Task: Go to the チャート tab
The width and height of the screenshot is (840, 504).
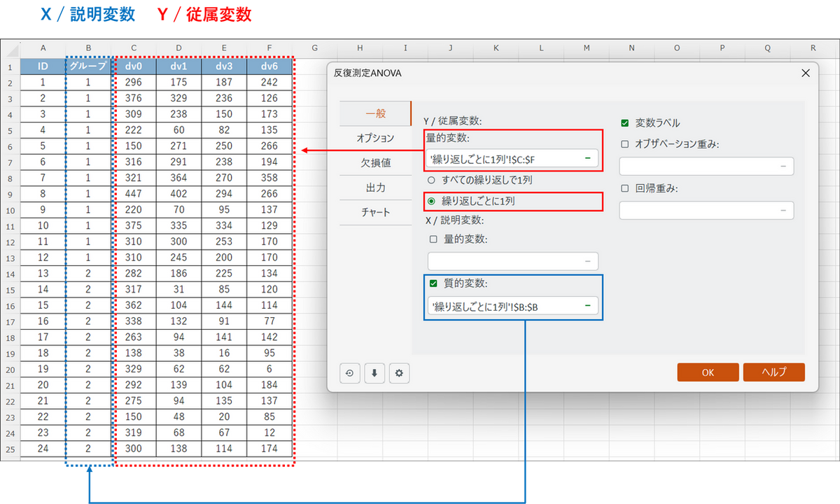Action: [x=375, y=212]
